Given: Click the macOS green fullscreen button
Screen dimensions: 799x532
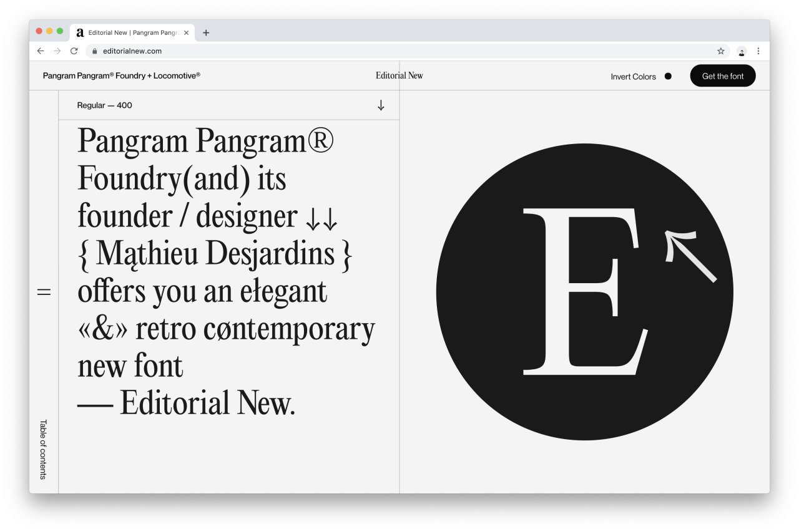Looking at the screenshot, I should tap(60, 31).
